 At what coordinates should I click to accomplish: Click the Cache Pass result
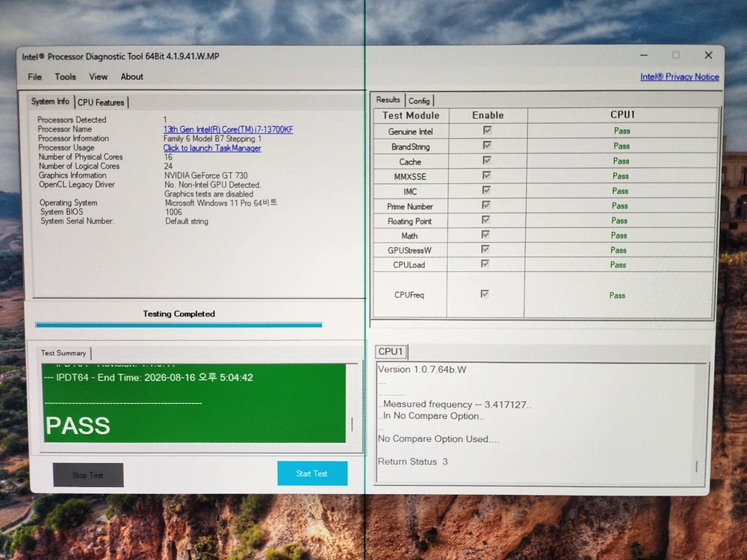[x=622, y=161]
